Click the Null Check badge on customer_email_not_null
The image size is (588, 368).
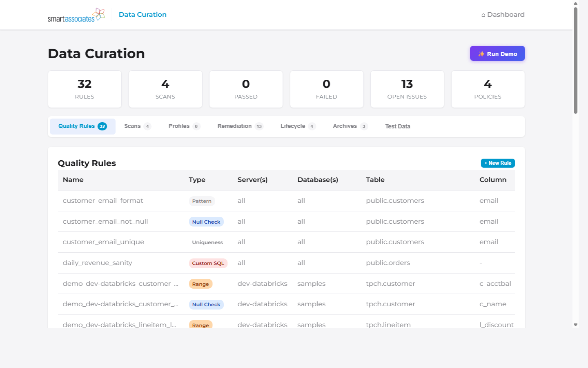206,221
